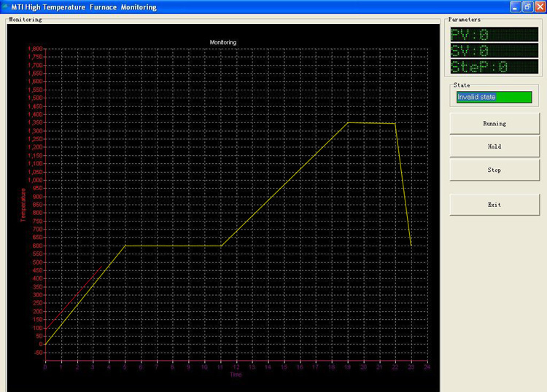547x392 pixels.
Task: Click the PV:0 display readout
Action: pyautogui.click(x=494, y=34)
